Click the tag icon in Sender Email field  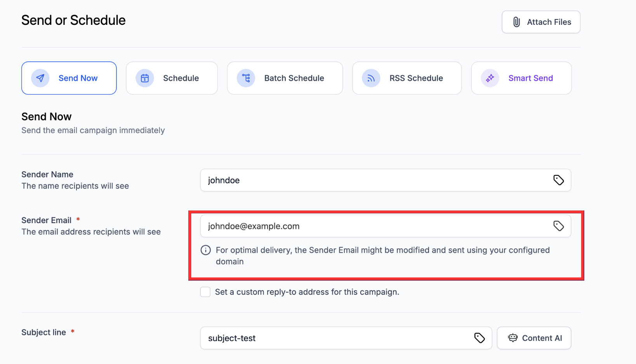click(x=558, y=226)
